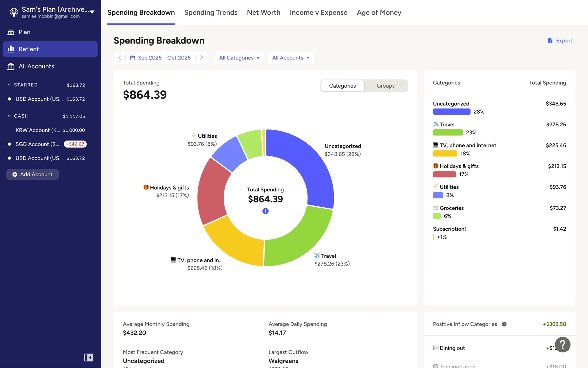Open the Sam's Plan account menu
The image size is (588, 368).
tap(92, 12)
